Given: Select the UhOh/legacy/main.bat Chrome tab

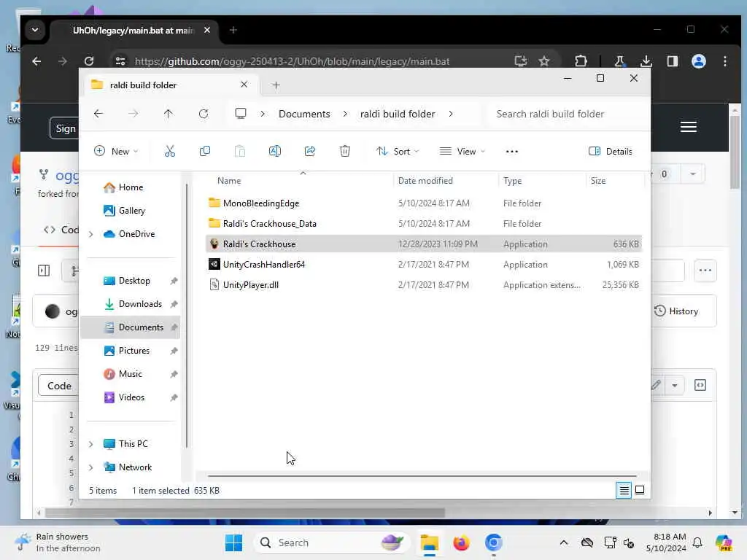Looking at the screenshot, I should [133, 31].
